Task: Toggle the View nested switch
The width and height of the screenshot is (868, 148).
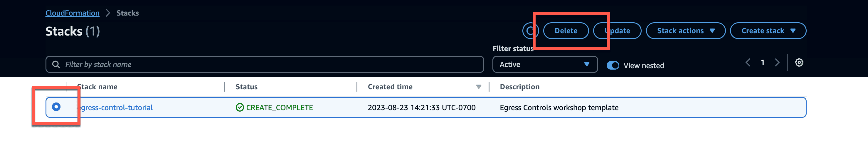Action: (613, 65)
